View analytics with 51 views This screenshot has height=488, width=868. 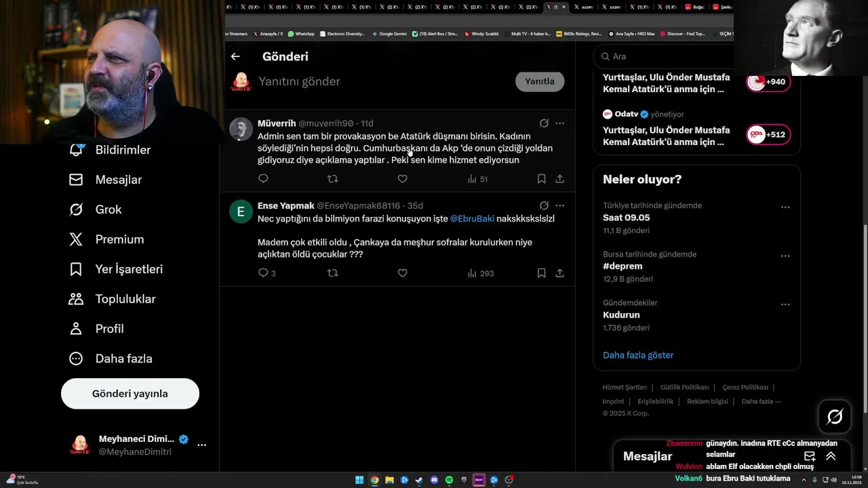pos(477,179)
